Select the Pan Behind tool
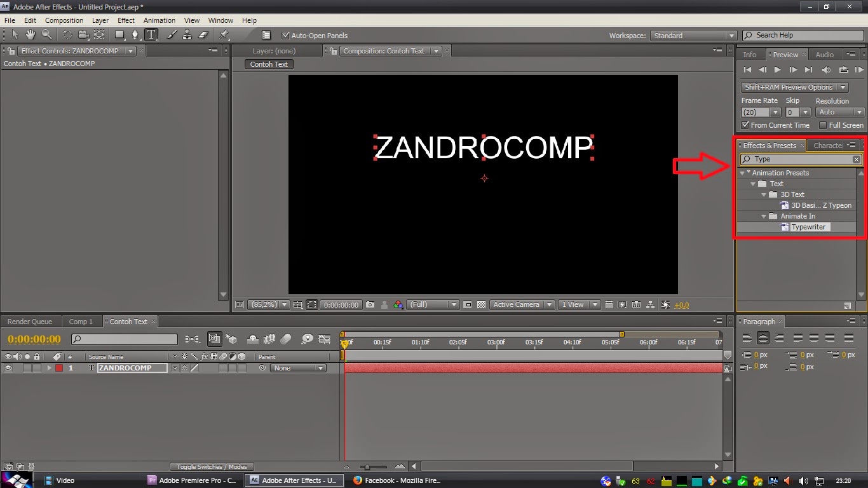This screenshot has height=488, width=868. tap(98, 35)
